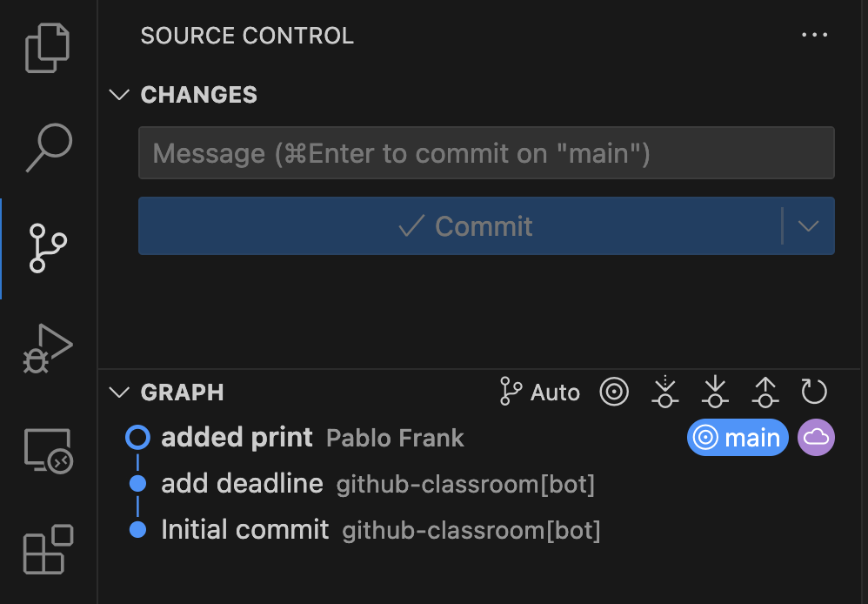
Task: Collapse the Changes section
Action: [x=119, y=95]
